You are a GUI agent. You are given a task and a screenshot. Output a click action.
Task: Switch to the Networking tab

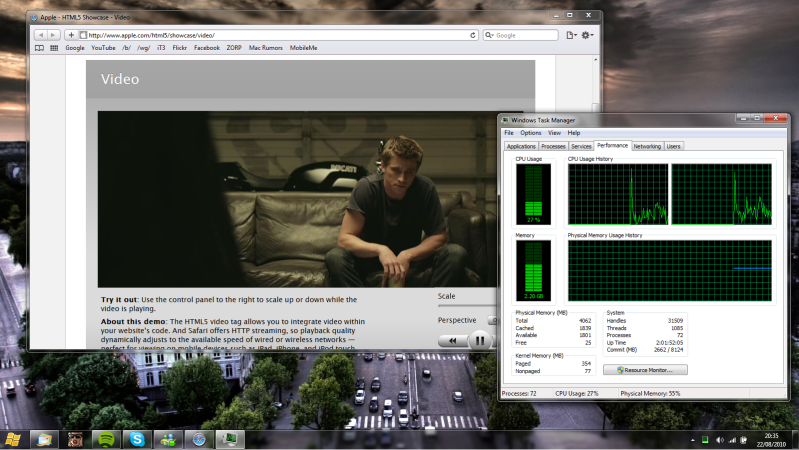coord(647,146)
